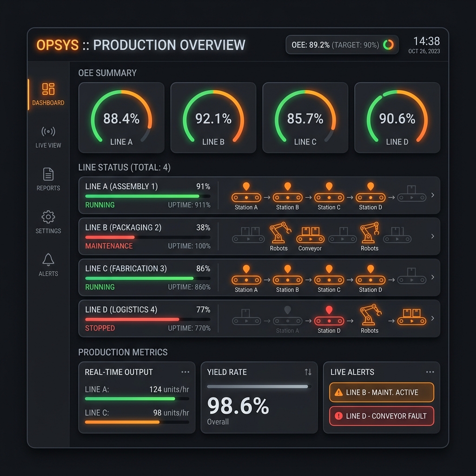Click warning triangle on Line B alert
This screenshot has width=476, height=476.
click(338, 392)
